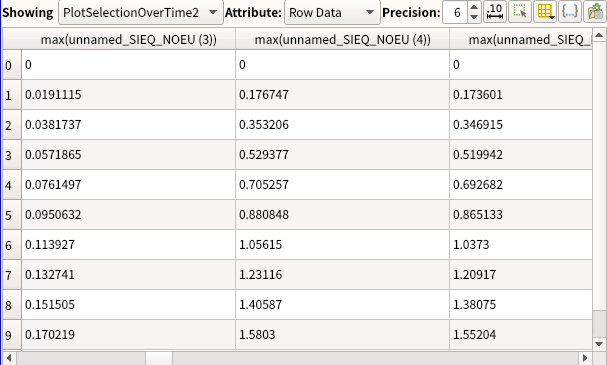
Task: Select row header 5
Action: (12, 215)
